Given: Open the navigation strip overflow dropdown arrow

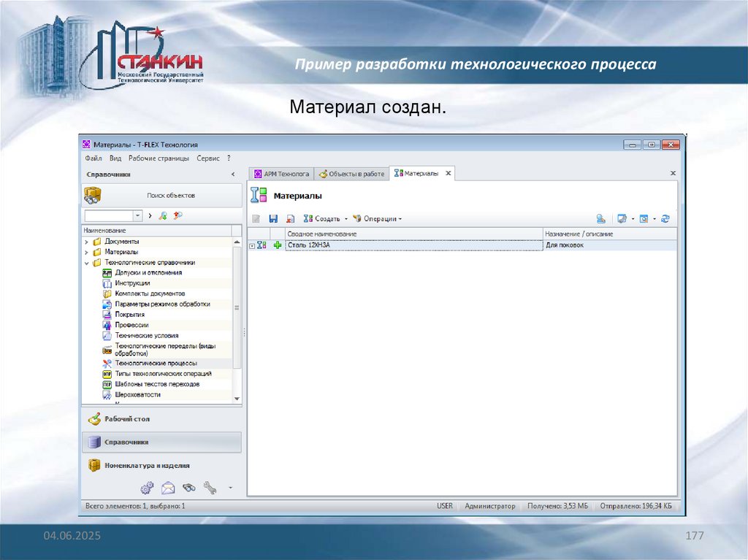Looking at the screenshot, I should pyautogui.click(x=230, y=488).
